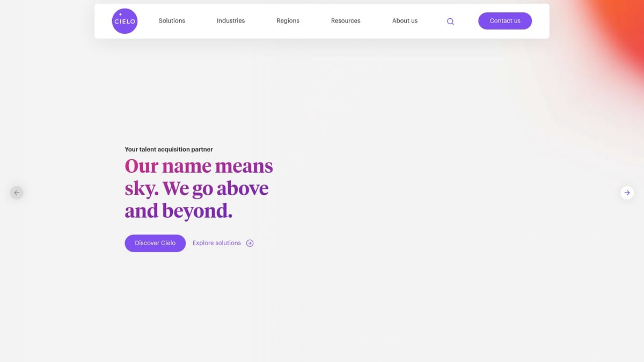Click circled arrow beside Explore solutions
Screen dimensions: 644x362
point(250,243)
